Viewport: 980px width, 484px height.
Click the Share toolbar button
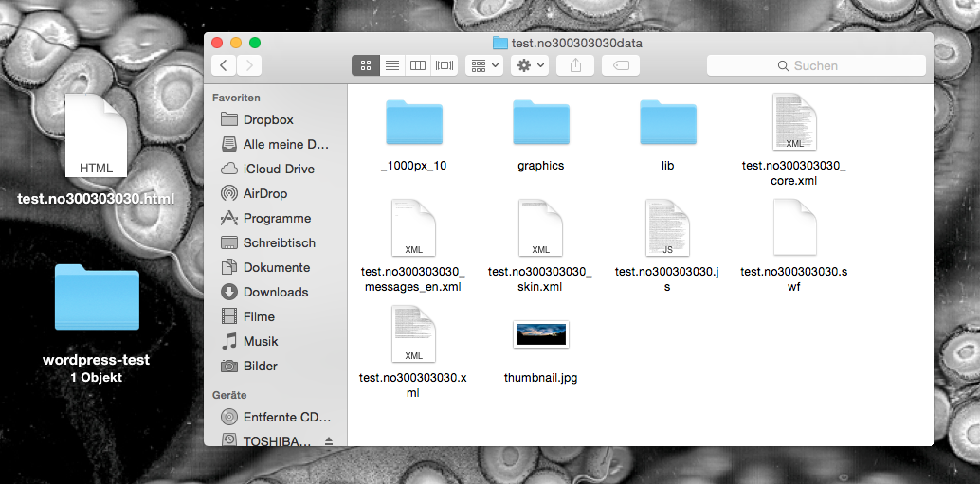click(575, 65)
